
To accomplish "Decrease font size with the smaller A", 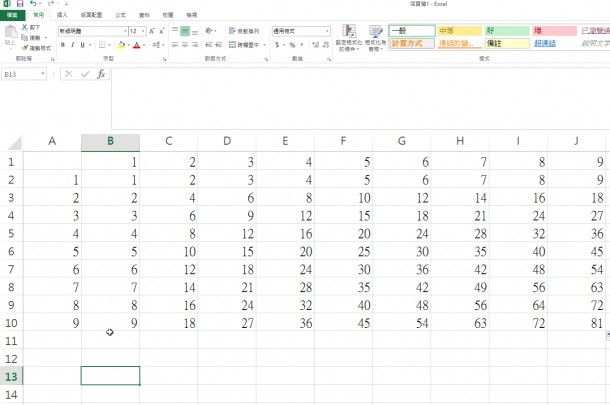I will pyautogui.click(x=162, y=31).
